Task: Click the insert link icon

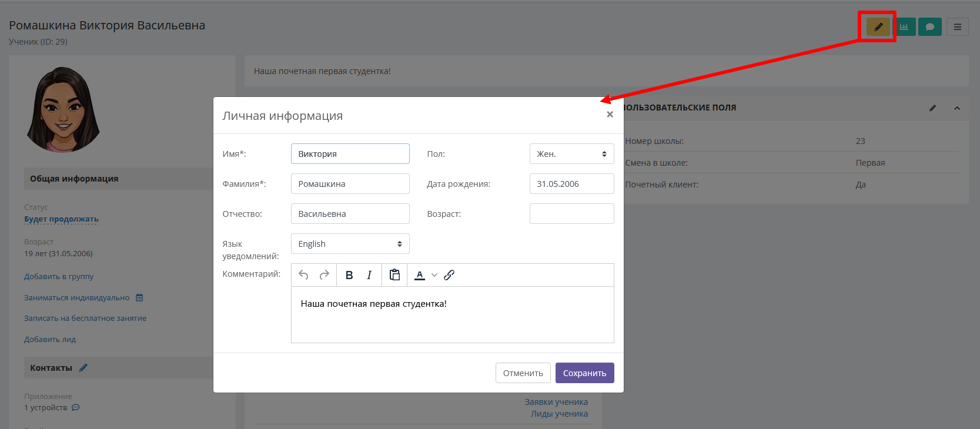Action: click(x=449, y=275)
